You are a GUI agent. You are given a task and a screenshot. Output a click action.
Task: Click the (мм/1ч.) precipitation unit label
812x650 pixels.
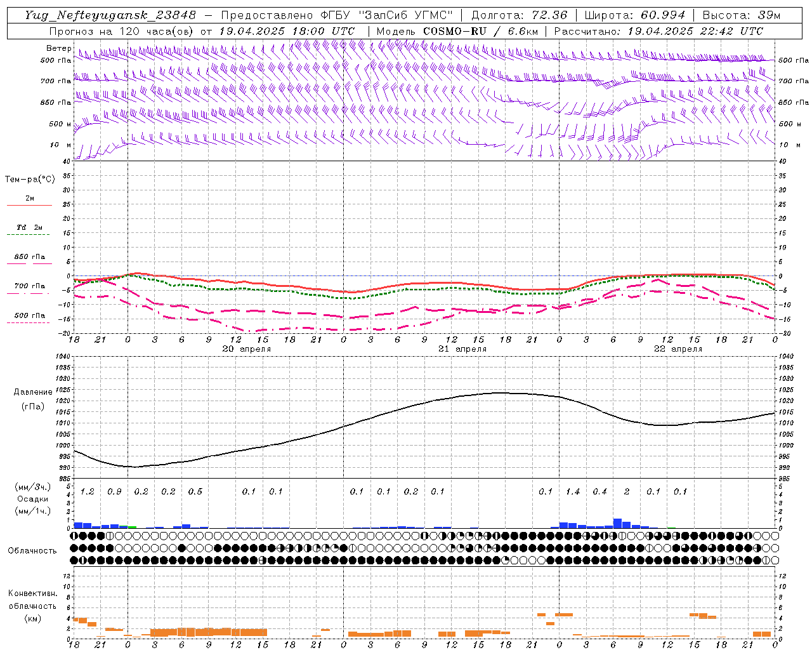(32, 511)
